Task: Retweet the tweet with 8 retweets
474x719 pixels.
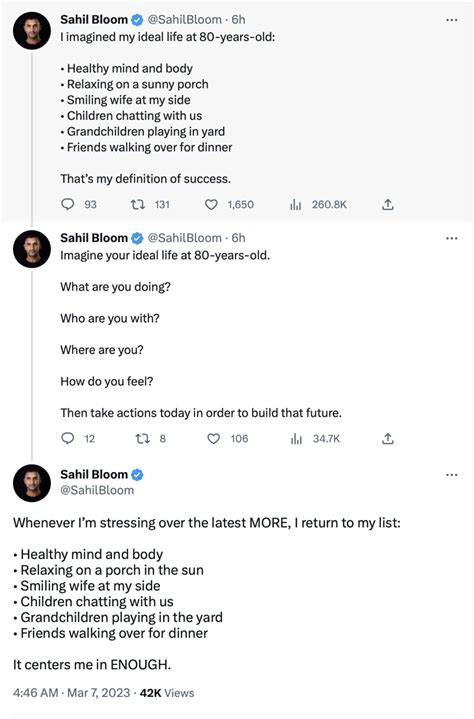Action: (143, 438)
